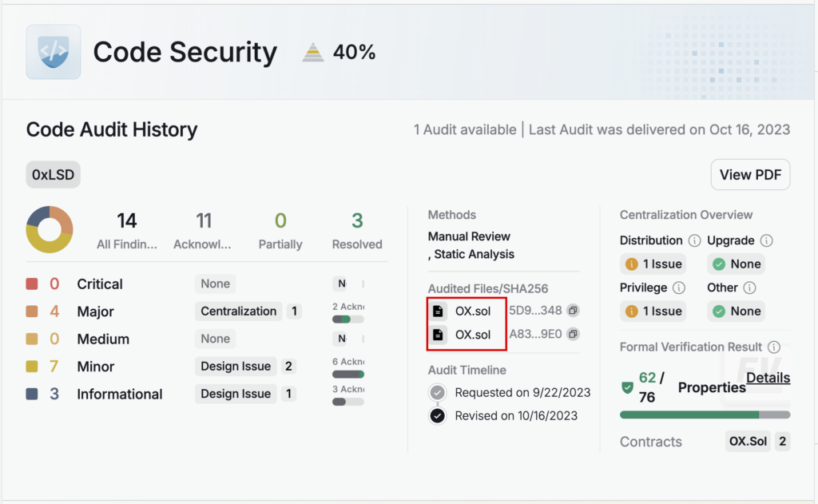This screenshot has width=818, height=504.
Task: Click the Informational severity label
Action: point(120,394)
